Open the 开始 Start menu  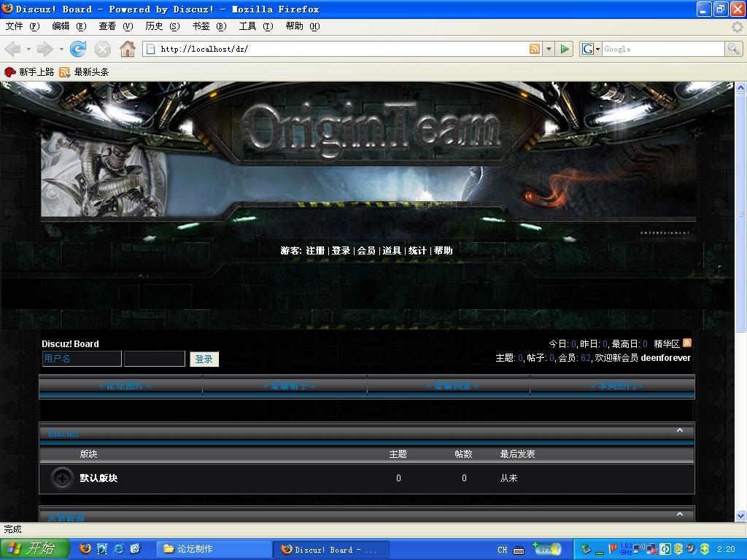pos(34,549)
